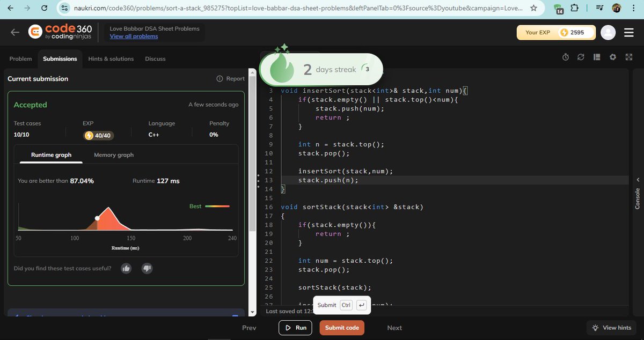Change the editor layout

[597, 57]
